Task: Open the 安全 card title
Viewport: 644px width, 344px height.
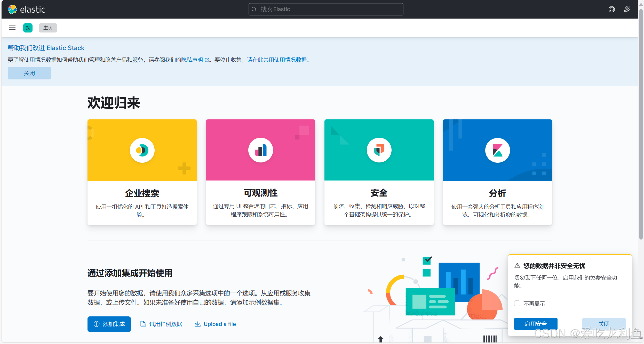Action: (379, 193)
